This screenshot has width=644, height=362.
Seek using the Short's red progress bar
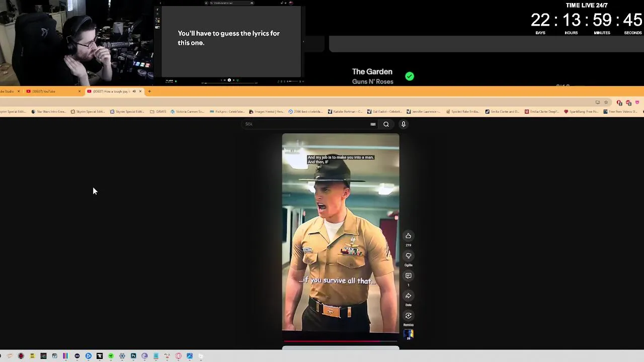pyautogui.click(x=341, y=341)
